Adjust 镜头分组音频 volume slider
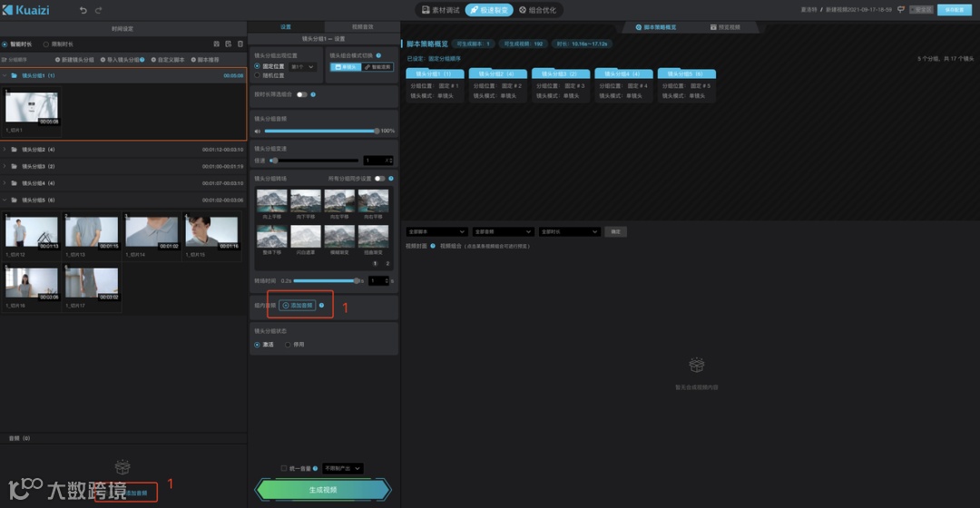This screenshot has width=980, height=508. pos(320,132)
